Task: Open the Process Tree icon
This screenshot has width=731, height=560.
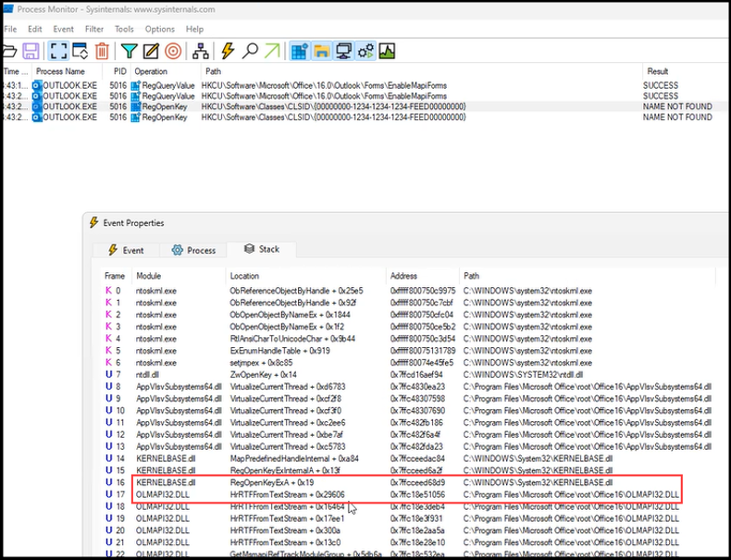Action: pos(200,50)
